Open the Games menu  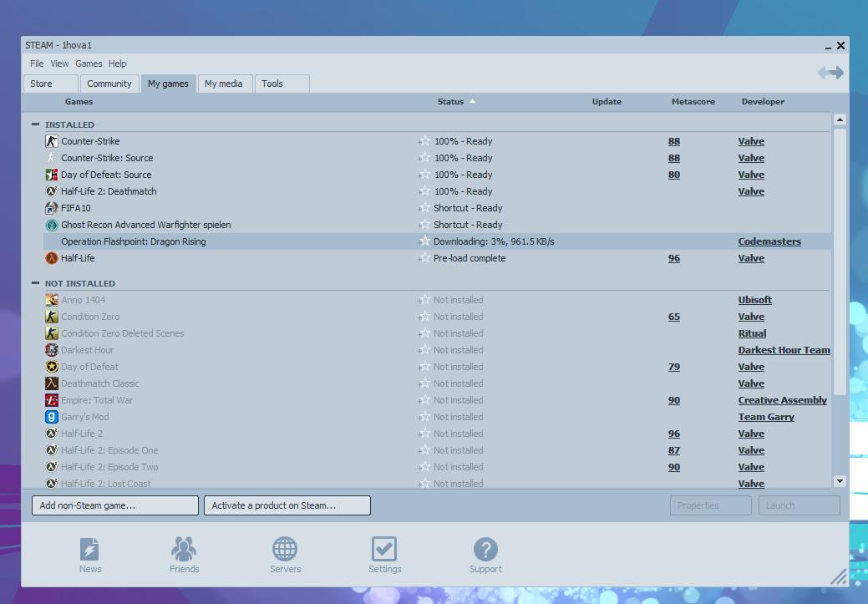[x=89, y=63]
